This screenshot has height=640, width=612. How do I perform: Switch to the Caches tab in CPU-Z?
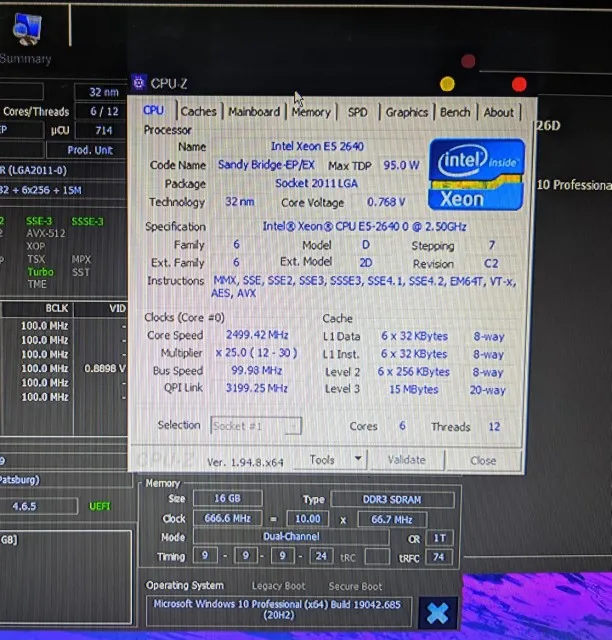point(198,111)
